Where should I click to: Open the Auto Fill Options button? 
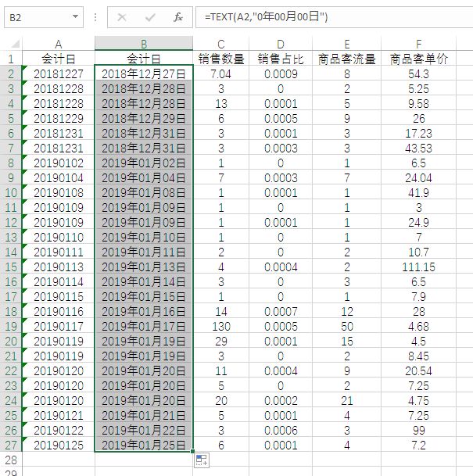(x=202, y=460)
